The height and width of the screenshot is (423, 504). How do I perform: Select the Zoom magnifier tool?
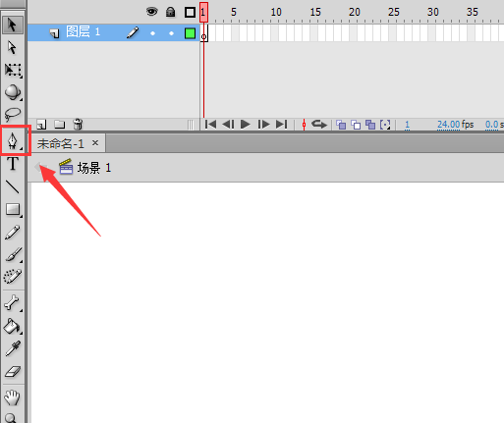coord(12,417)
